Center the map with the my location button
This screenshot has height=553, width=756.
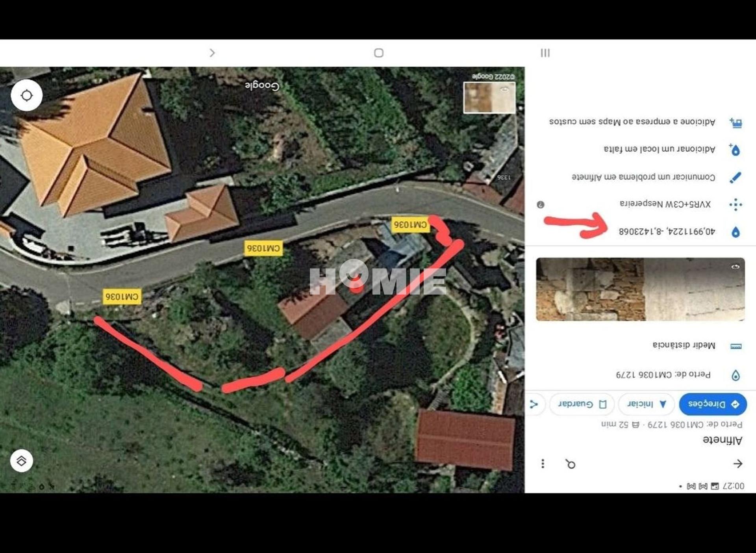pyautogui.click(x=27, y=95)
